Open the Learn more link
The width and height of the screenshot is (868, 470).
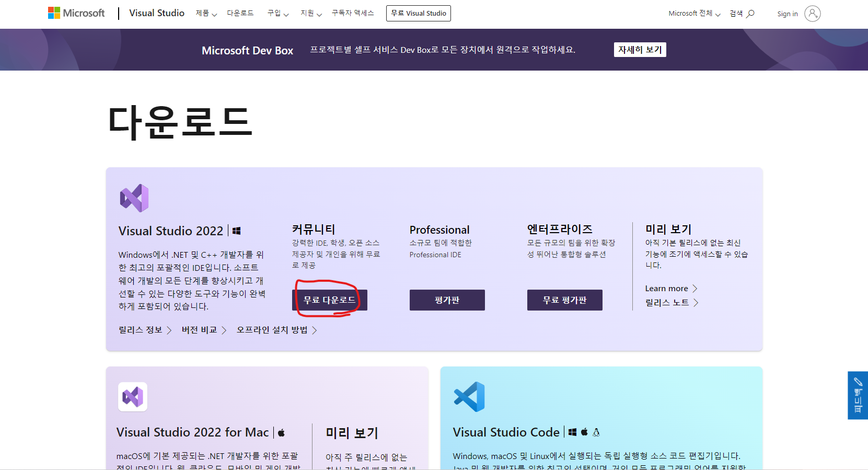coord(672,289)
